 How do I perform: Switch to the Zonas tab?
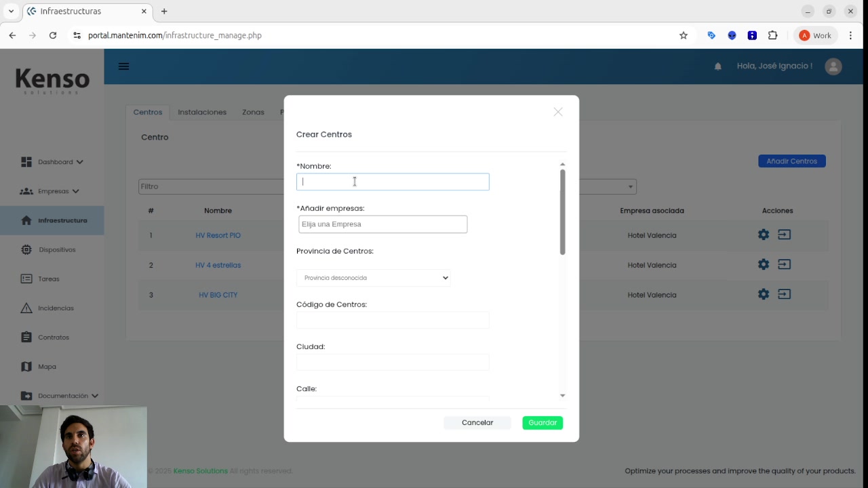(253, 112)
